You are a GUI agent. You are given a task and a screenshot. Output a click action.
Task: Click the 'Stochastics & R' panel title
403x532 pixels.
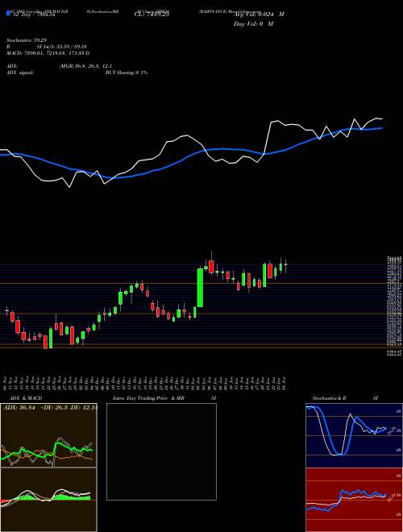(x=329, y=398)
